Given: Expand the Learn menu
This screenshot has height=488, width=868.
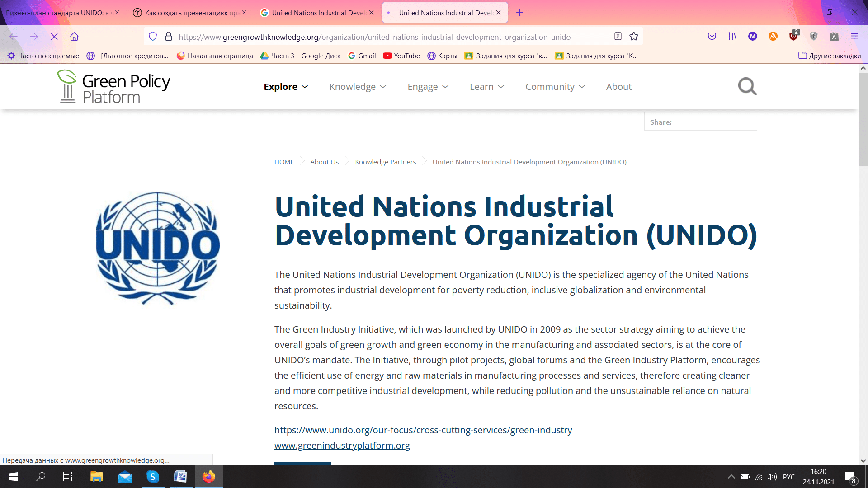Looking at the screenshot, I should click(486, 87).
